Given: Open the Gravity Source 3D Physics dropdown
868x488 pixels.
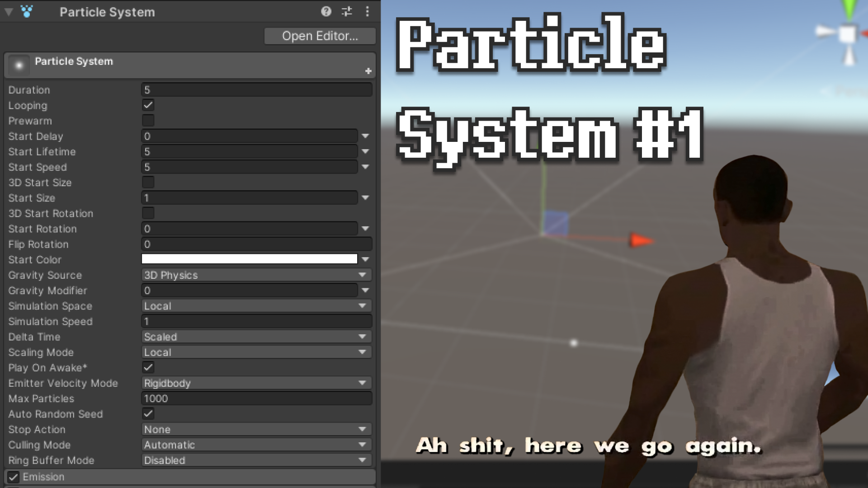Looking at the screenshot, I should point(257,275).
